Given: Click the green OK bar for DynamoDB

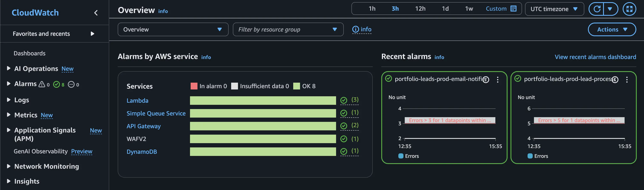Looking at the screenshot, I should tap(263, 151).
